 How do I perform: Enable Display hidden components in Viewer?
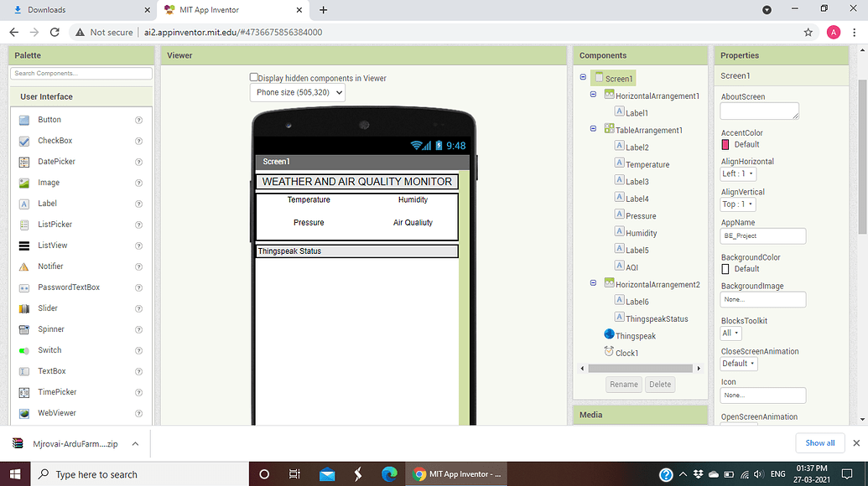(254, 77)
